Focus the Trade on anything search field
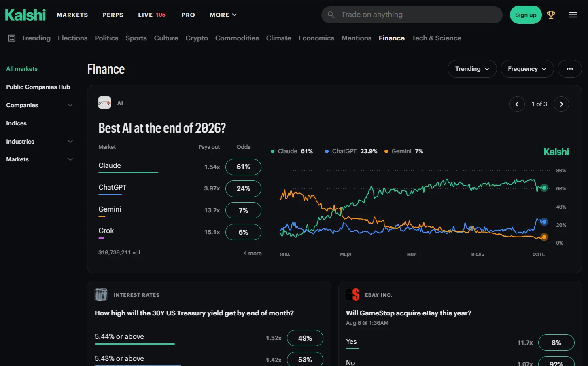The image size is (588, 366). (x=412, y=15)
